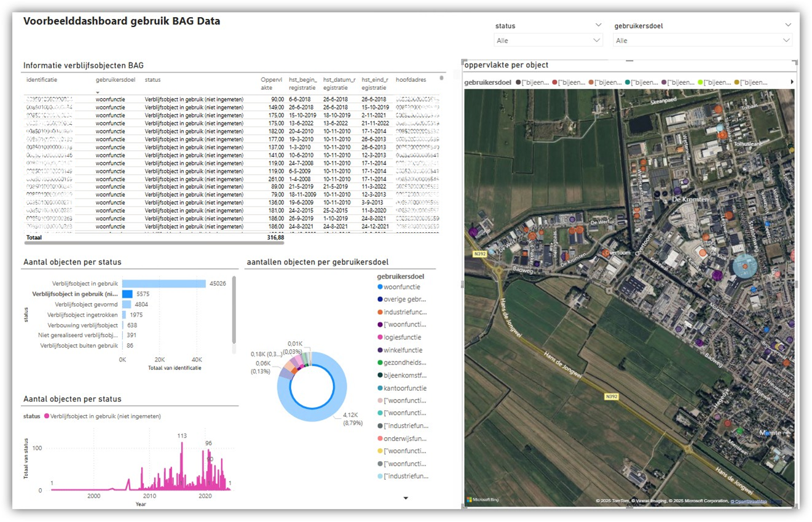Select the 45026 'Verblijfsobject in gebruik' bar
This screenshot has width=812, height=522.
164,283
